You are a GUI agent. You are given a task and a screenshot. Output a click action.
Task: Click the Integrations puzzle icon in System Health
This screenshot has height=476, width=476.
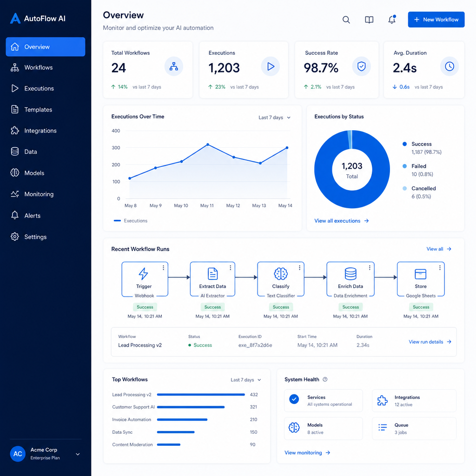point(382,400)
